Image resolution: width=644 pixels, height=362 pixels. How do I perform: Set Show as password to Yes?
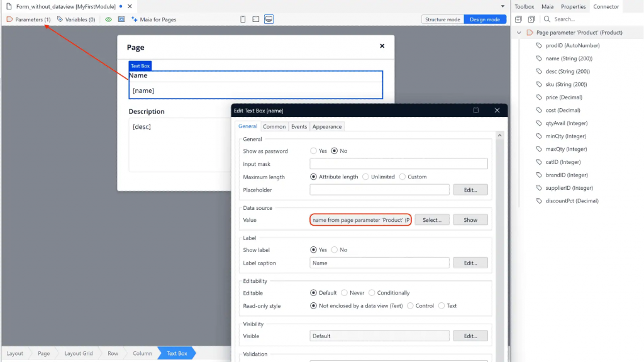(x=314, y=151)
